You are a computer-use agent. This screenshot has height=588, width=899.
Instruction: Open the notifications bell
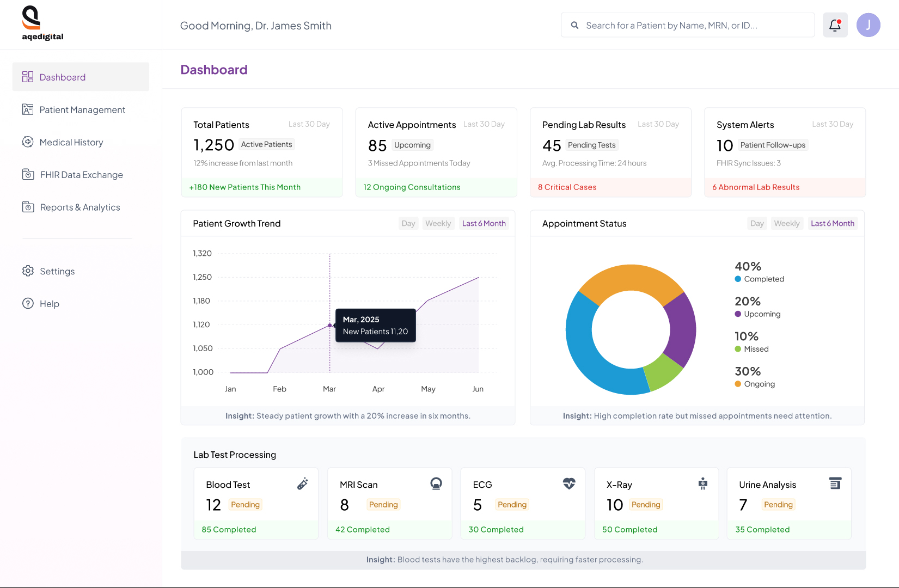click(x=835, y=24)
